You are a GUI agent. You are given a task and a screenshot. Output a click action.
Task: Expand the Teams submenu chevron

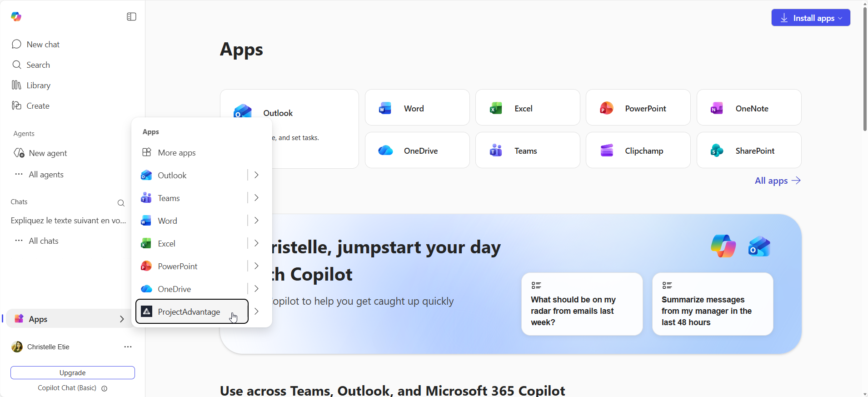(x=257, y=198)
